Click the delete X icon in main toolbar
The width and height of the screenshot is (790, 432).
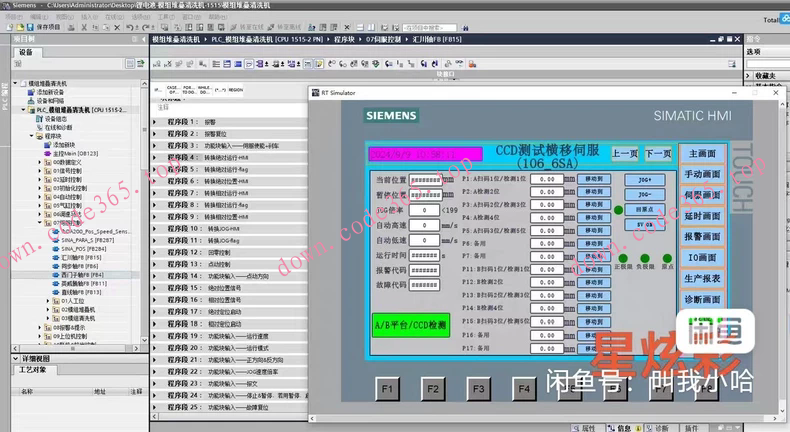(x=117, y=27)
